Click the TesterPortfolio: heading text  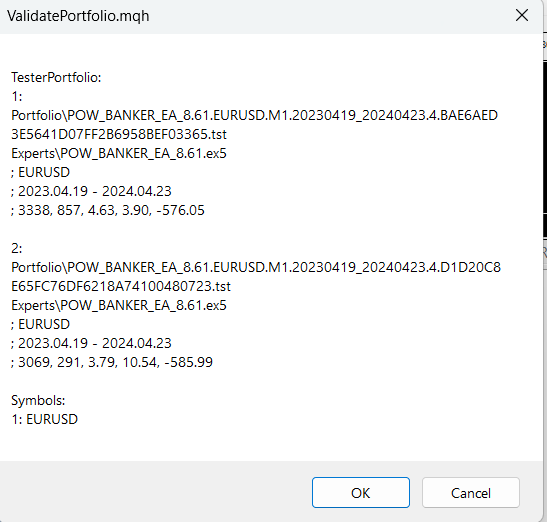(56, 77)
